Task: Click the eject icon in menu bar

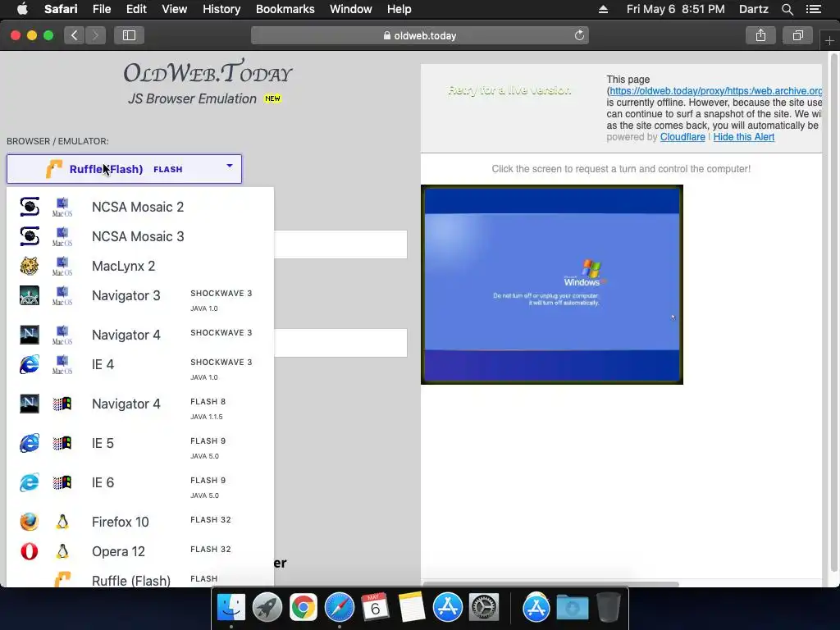Action: click(603, 9)
